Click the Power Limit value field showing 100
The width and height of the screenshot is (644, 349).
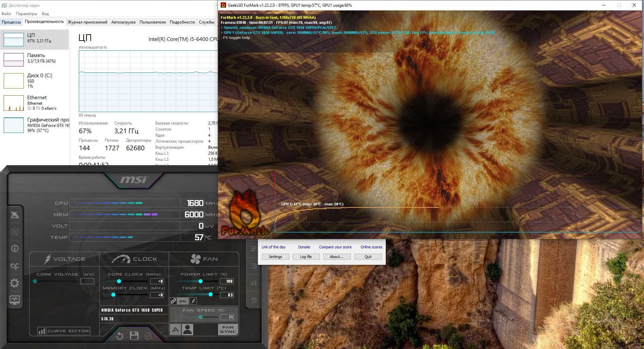tap(227, 281)
